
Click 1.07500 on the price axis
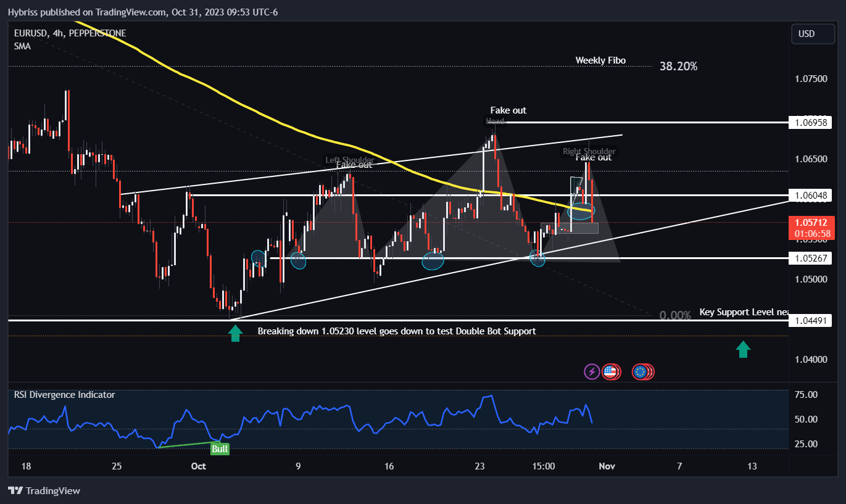point(810,79)
